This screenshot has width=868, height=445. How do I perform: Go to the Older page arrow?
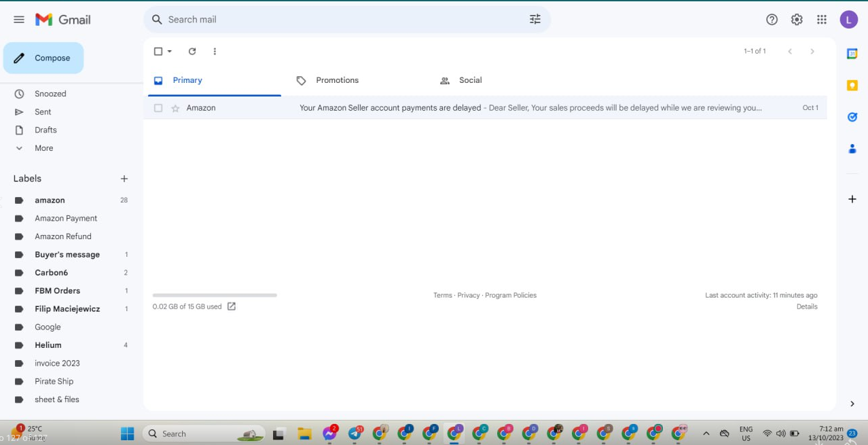coord(812,52)
